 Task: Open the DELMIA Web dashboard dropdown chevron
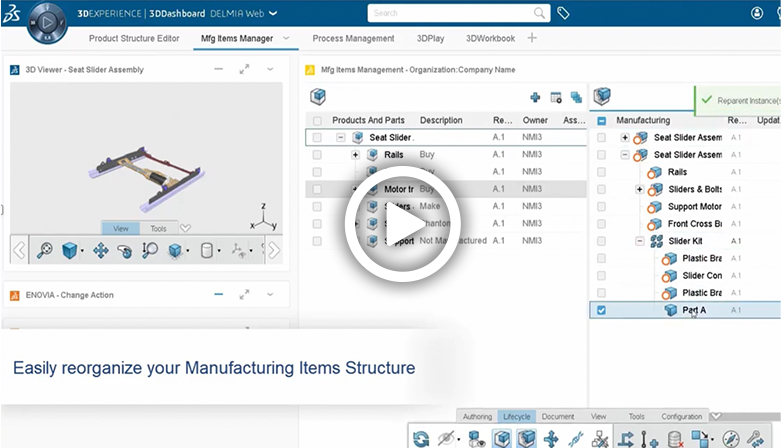coord(273,13)
